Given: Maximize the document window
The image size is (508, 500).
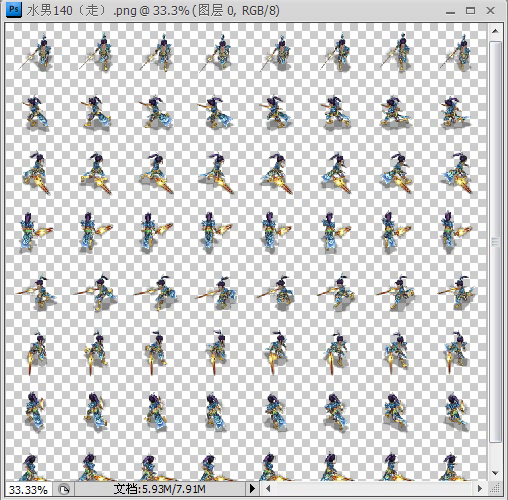Looking at the screenshot, I should 470,11.
